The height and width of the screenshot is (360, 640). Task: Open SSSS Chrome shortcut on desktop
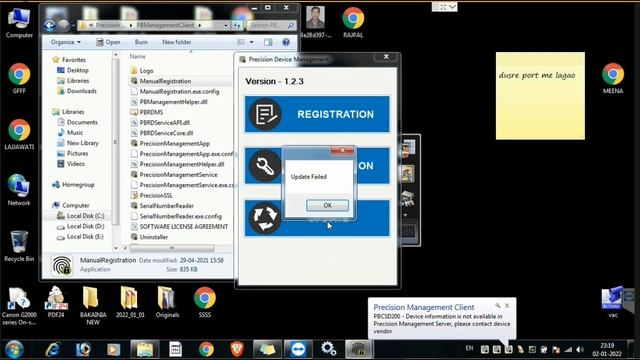204,302
